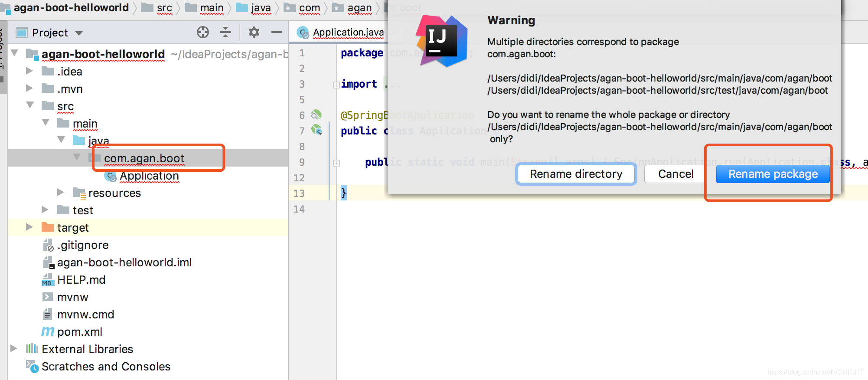
Task: Select the .gitignore file
Action: coord(83,245)
